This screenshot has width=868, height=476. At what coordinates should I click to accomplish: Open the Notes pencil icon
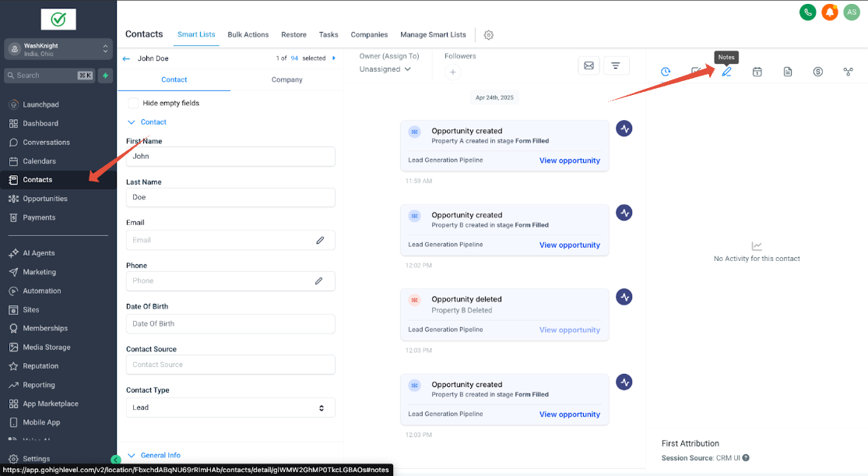726,72
